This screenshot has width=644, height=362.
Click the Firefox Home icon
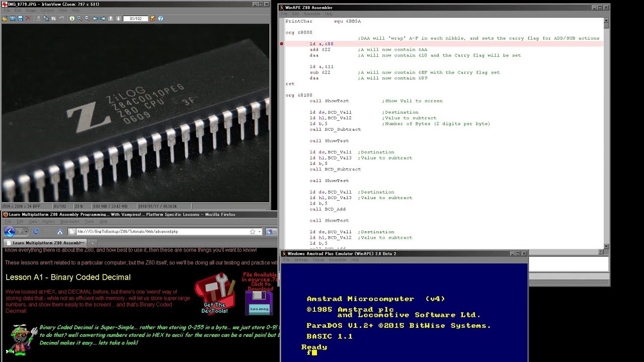[x=60, y=231]
